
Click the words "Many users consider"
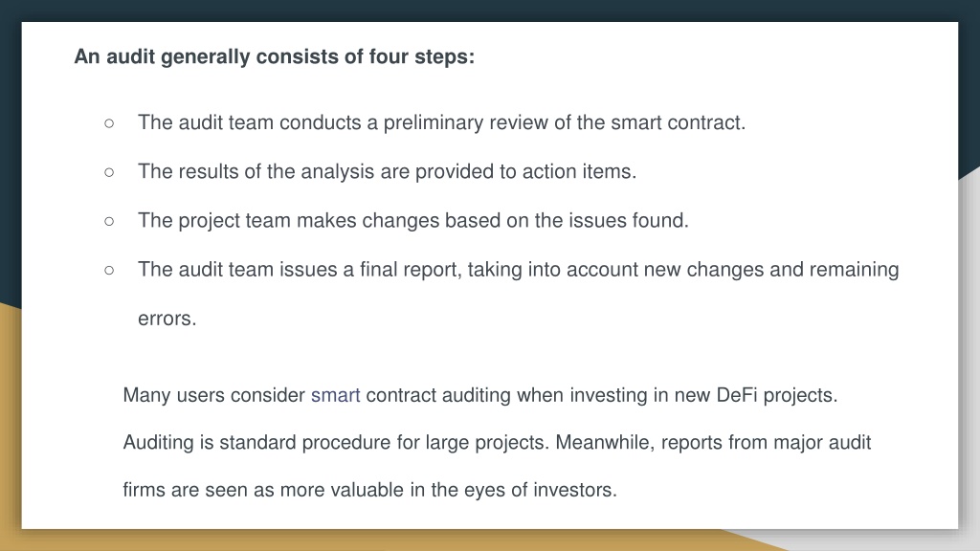(213, 395)
